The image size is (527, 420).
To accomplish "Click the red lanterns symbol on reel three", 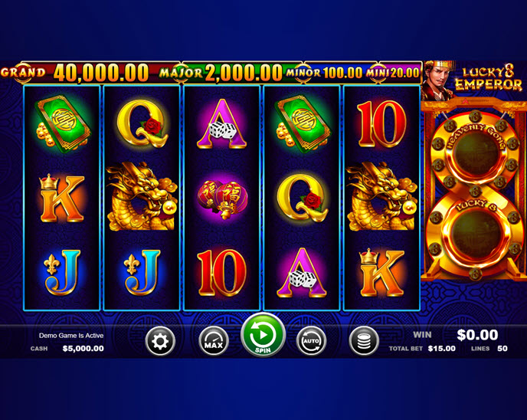I will pyautogui.click(x=222, y=199).
